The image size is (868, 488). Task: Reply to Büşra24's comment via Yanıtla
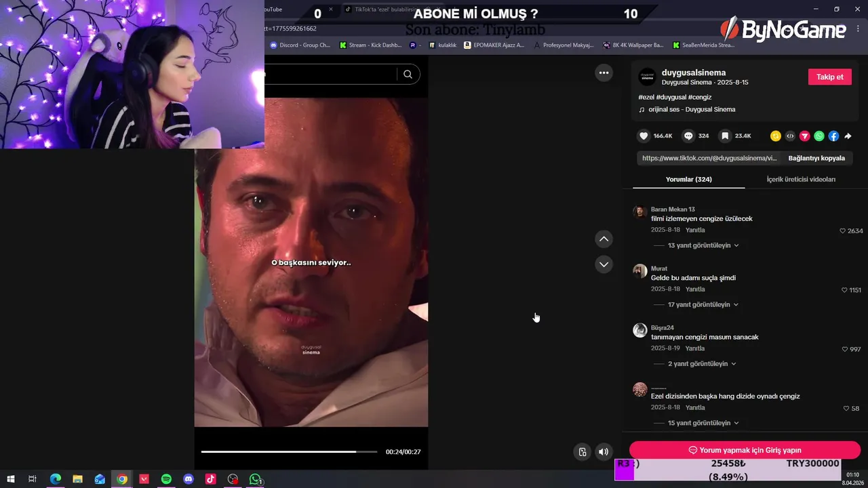pos(695,348)
